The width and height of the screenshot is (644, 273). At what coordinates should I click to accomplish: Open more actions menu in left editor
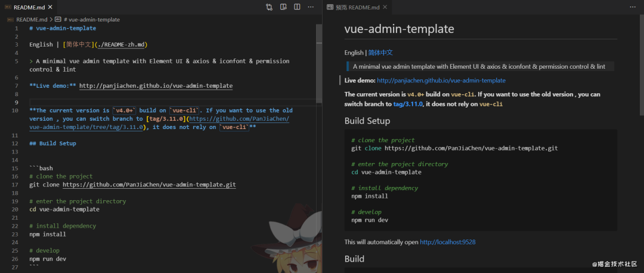(311, 7)
